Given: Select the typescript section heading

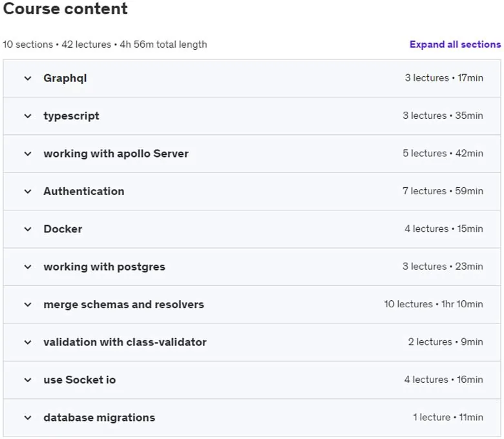Looking at the screenshot, I should [x=71, y=116].
